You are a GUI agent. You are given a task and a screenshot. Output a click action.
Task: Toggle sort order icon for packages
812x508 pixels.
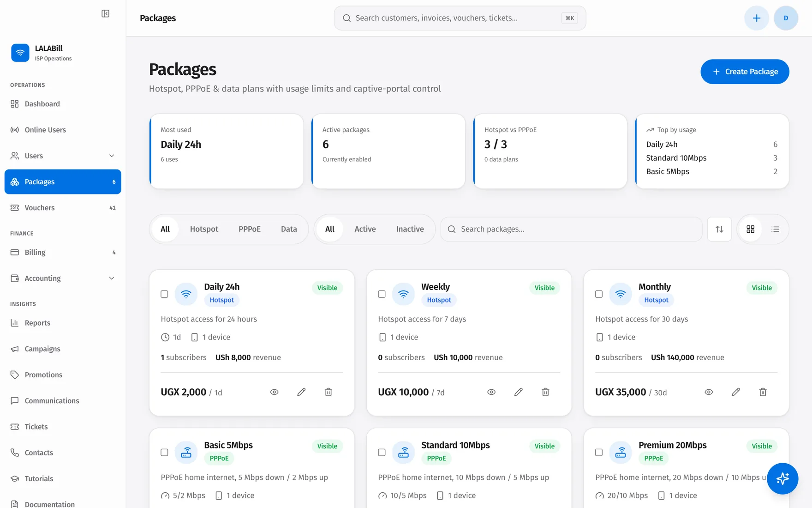719,229
